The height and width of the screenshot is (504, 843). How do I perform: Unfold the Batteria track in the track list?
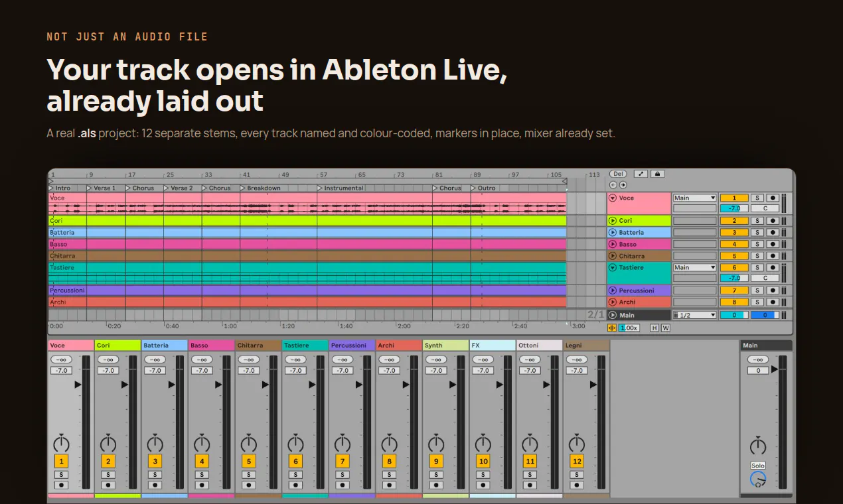613,233
